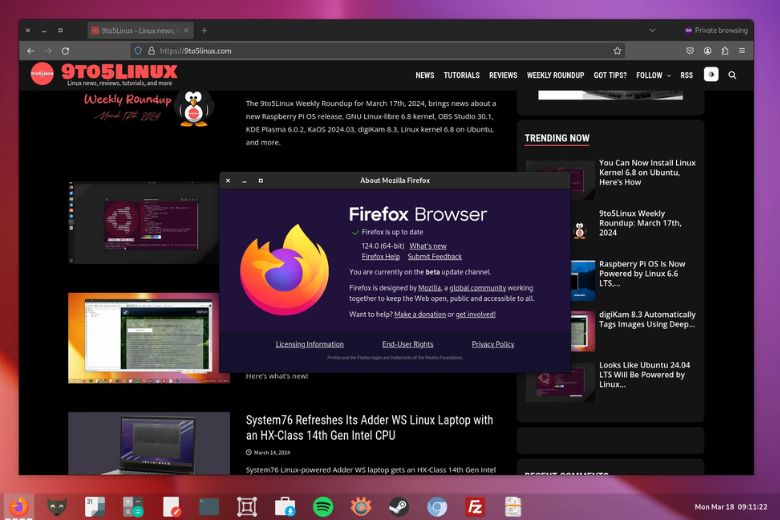Image resolution: width=780 pixels, height=520 pixels.
Task: Open the tracking protection shield icon
Action: pos(138,51)
